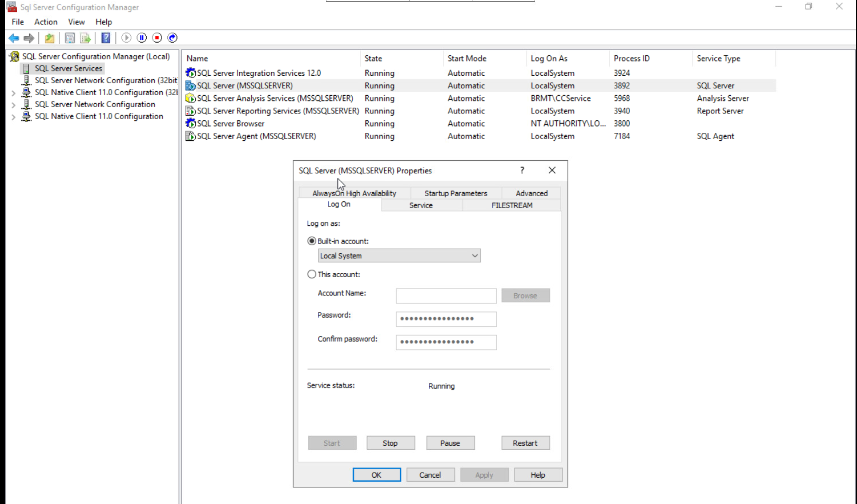
Task: Click the State column header
Action: pyautogui.click(x=402, y=58)
